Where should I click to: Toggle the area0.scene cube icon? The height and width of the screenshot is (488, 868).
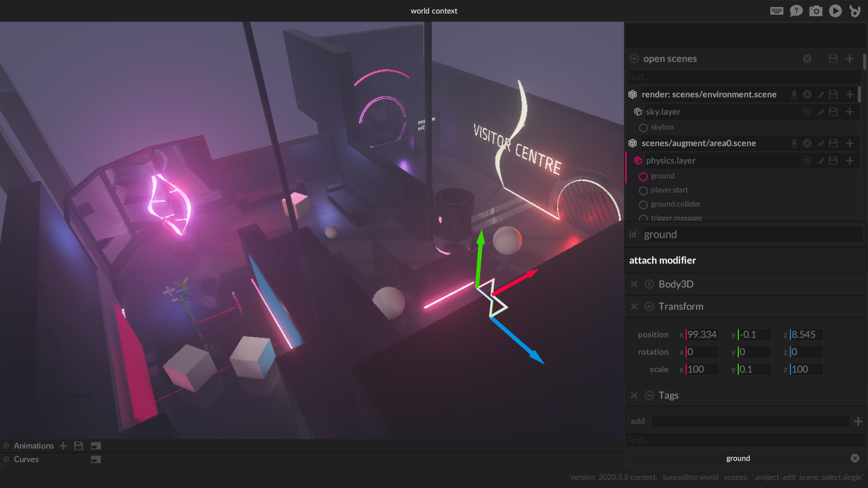(633, 143)
